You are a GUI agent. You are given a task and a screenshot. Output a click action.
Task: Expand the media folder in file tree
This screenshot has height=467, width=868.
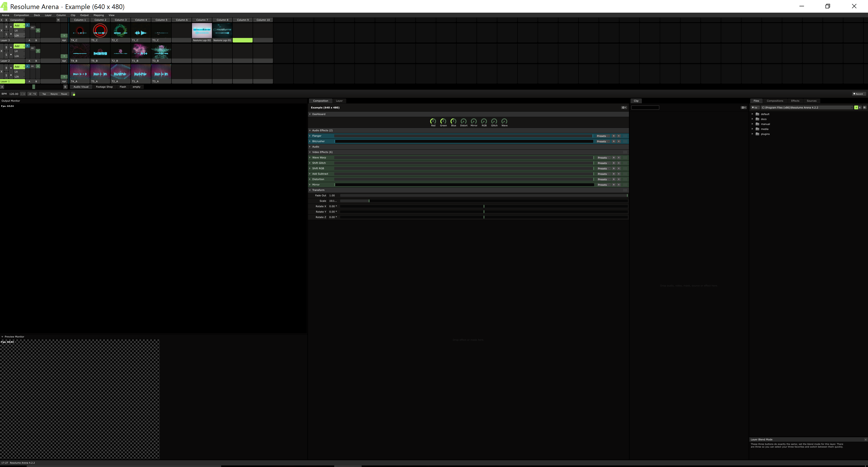click(752, 129)
